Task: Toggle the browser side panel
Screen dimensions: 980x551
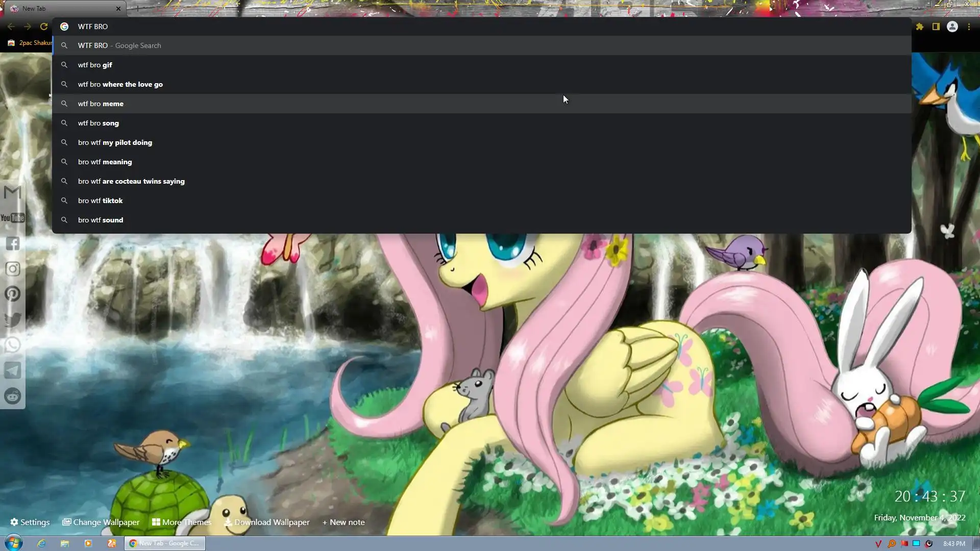Action: click(936, 27)
